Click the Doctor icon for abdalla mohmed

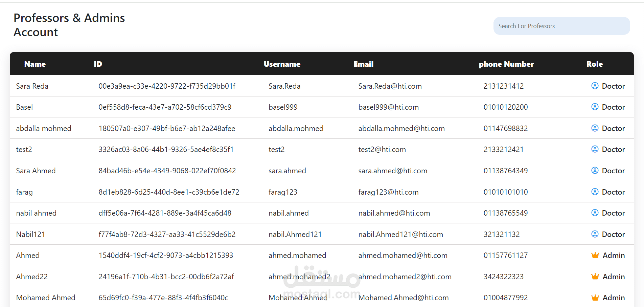[595, 128]
